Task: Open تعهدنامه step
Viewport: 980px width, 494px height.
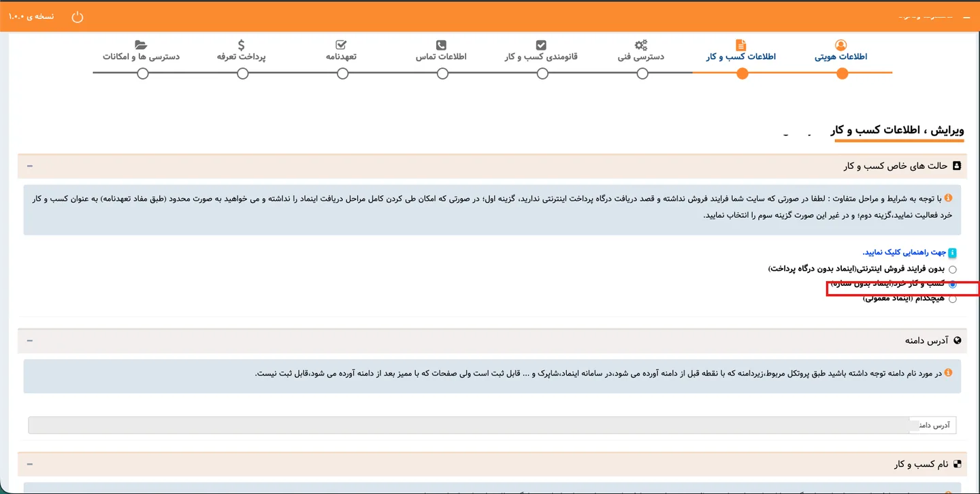Action: pyautogui.click(x=342, y=57)
